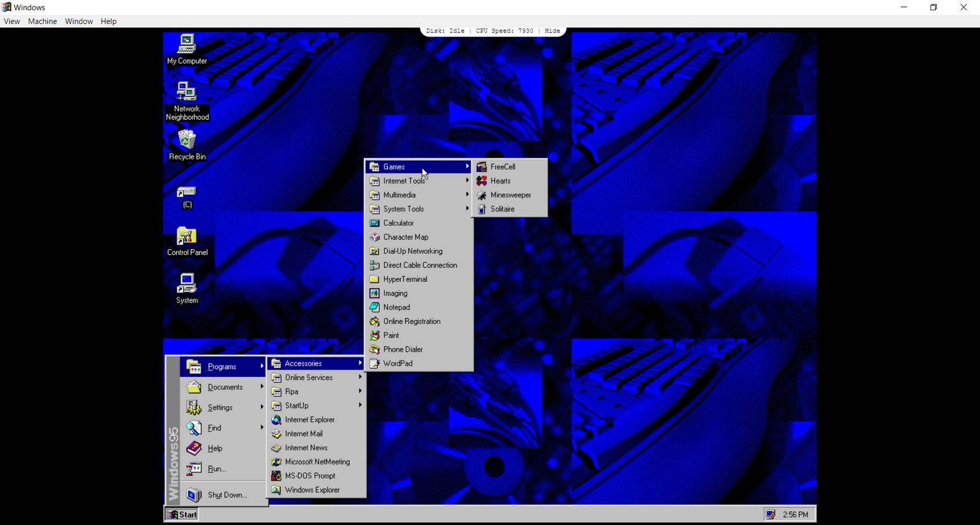Expand Documents in the Start menu
The image size is (980, 525).
(223, 387)
